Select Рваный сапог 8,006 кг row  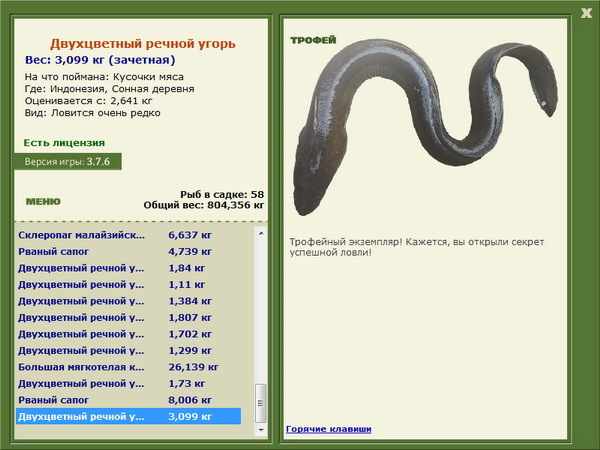(129, 399)
